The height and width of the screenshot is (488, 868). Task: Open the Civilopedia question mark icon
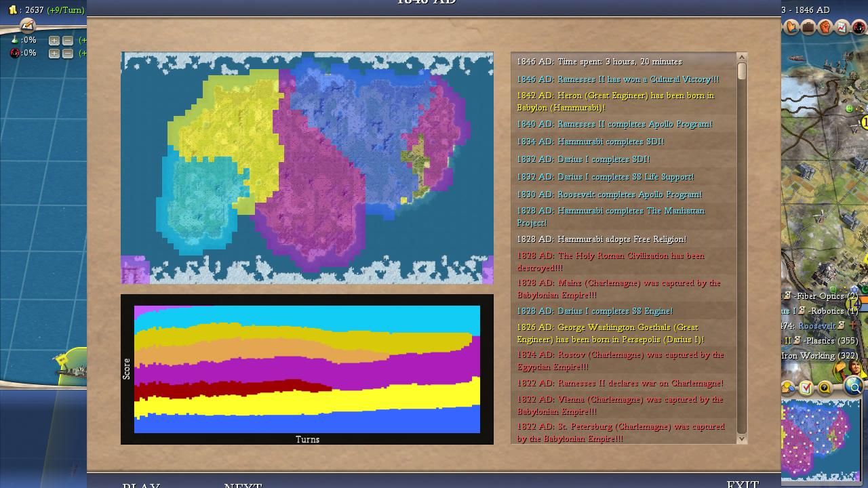pos(825,388)
